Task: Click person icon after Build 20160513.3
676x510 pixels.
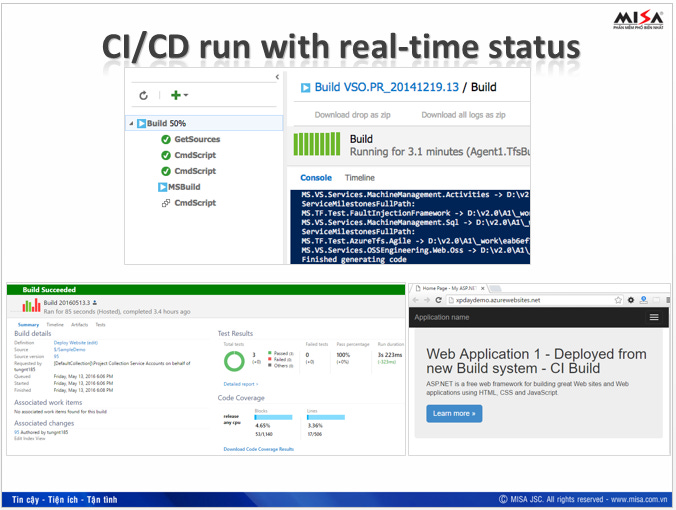Action: click(x=95, y=303)
